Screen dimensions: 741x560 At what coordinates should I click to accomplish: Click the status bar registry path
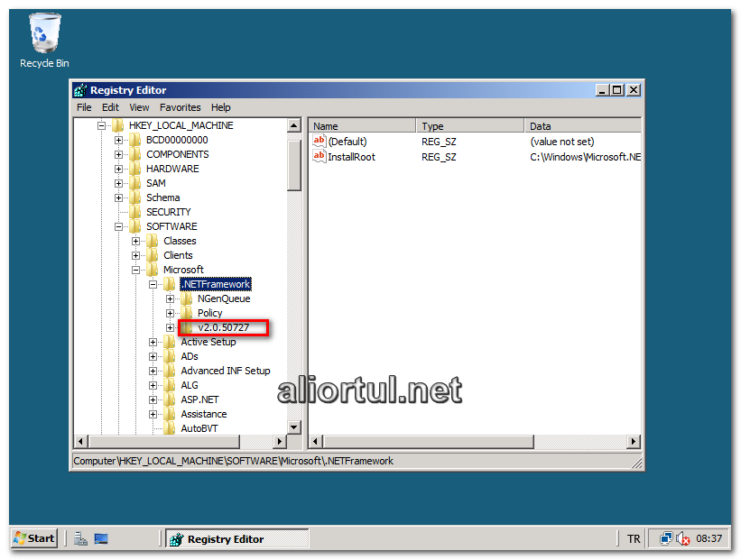(233, 461)
